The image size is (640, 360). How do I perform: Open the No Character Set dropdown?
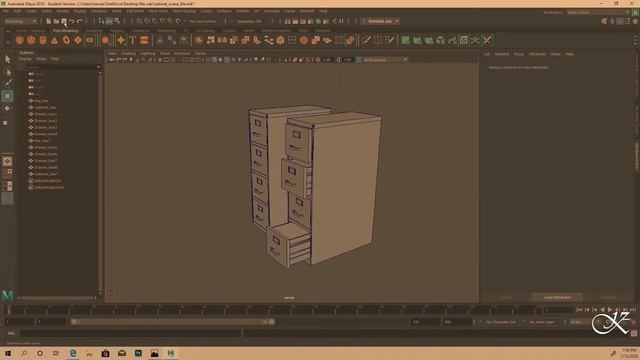[x=502, y=322]
